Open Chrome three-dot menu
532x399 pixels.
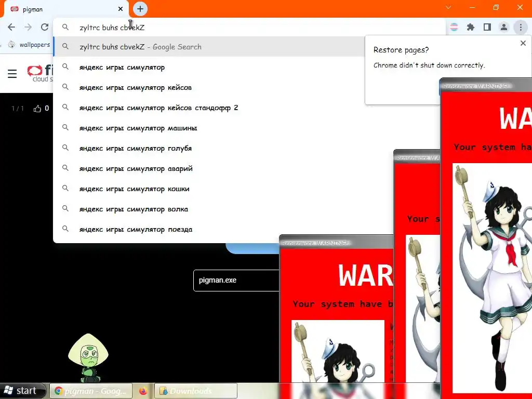(x=521, y=27)
